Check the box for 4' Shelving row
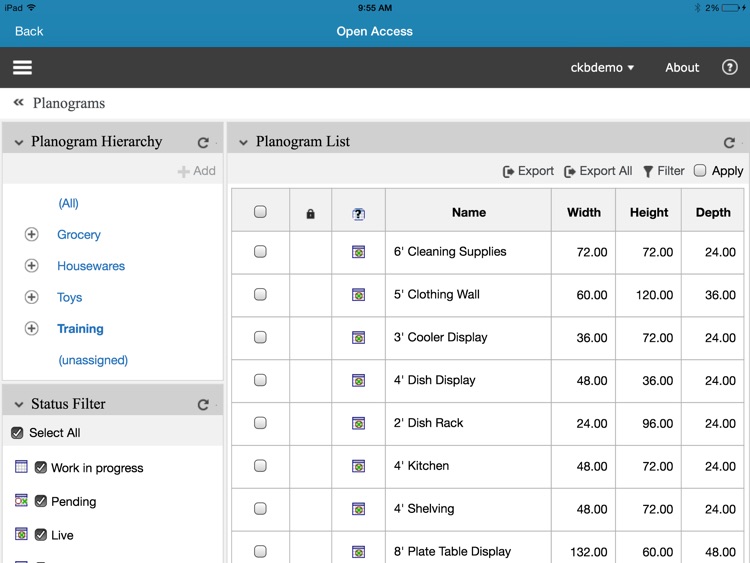 point(260,508)
